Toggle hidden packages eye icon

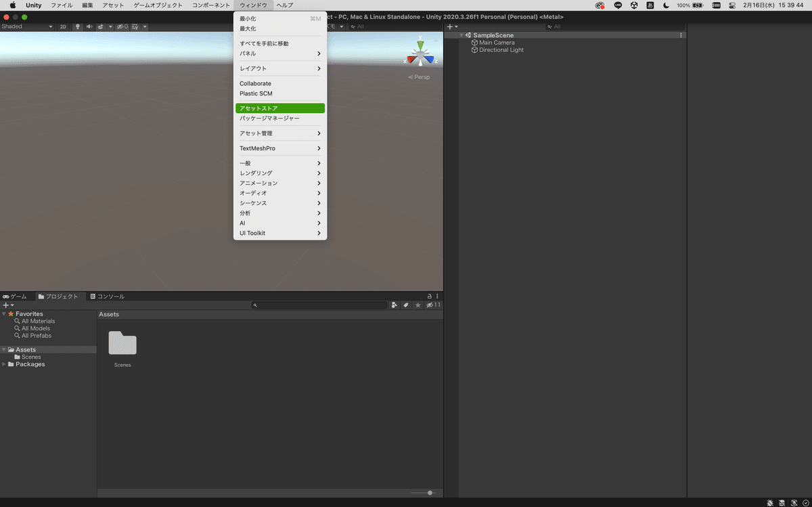tap(433, 305)
